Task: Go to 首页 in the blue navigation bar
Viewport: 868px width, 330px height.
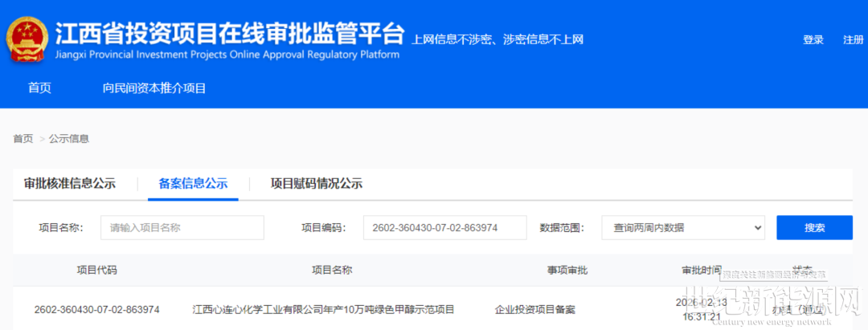Action: (x=39, y=88)
